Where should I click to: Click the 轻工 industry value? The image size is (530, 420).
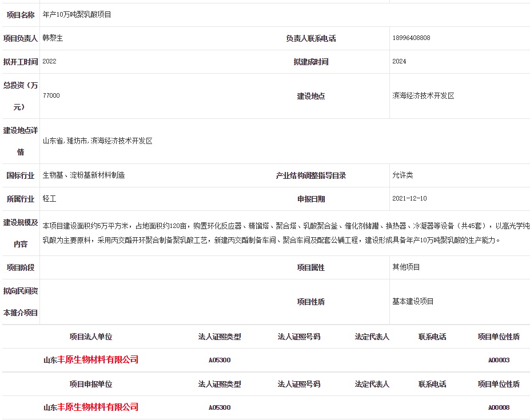pos(49,199)
